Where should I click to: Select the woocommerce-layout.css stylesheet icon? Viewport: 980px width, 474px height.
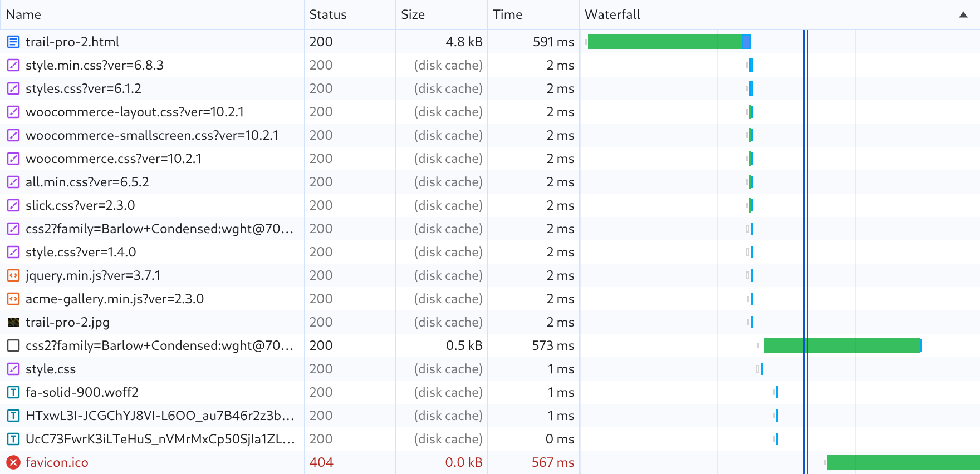(x=13, y=112)
